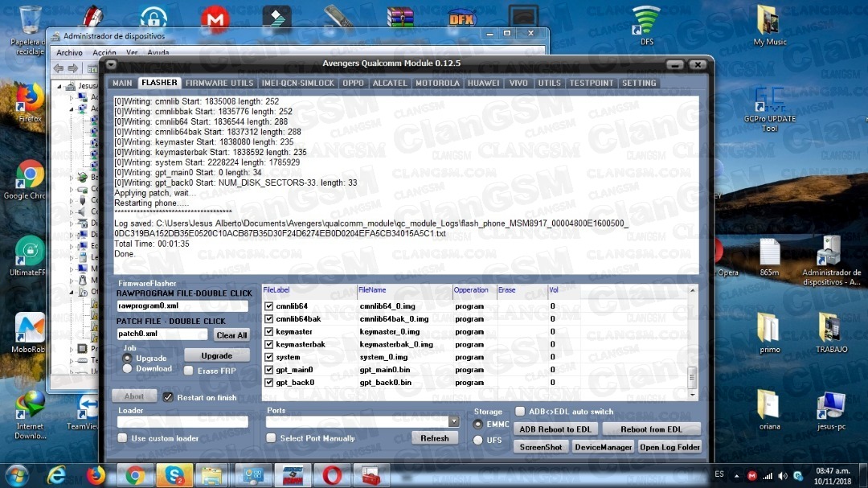Open Skype from the taskbar

[174, 475]
